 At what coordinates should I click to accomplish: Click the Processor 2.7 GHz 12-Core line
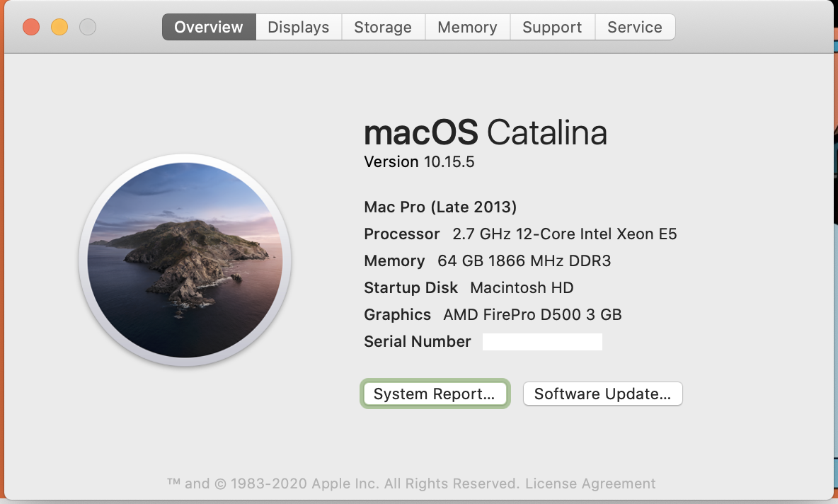[x=520, y=234]
